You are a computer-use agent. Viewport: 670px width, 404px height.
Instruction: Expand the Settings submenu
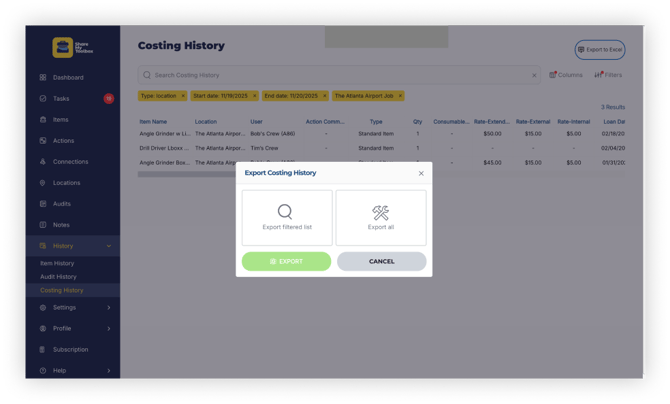click(108, 308)
